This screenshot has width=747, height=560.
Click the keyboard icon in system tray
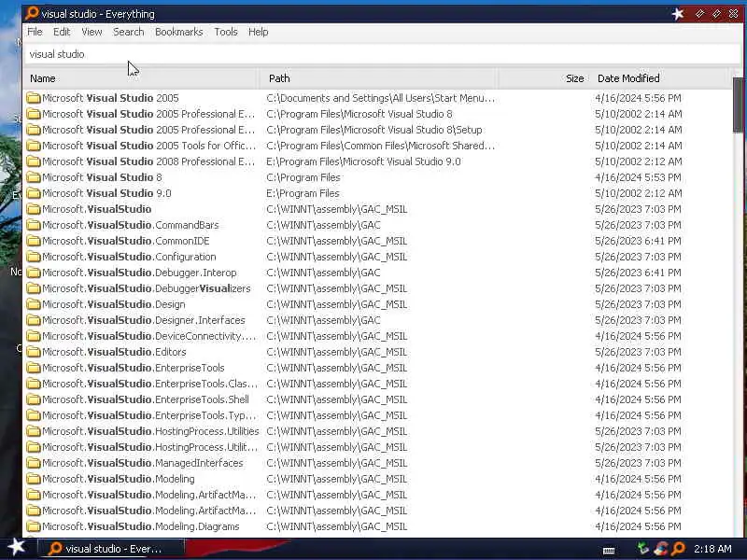[609, 551]
